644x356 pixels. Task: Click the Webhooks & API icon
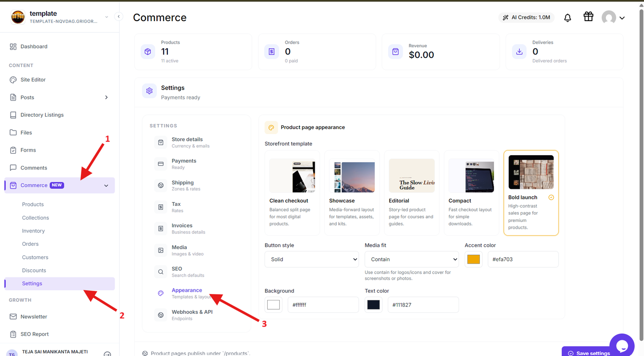coord(161,315)
